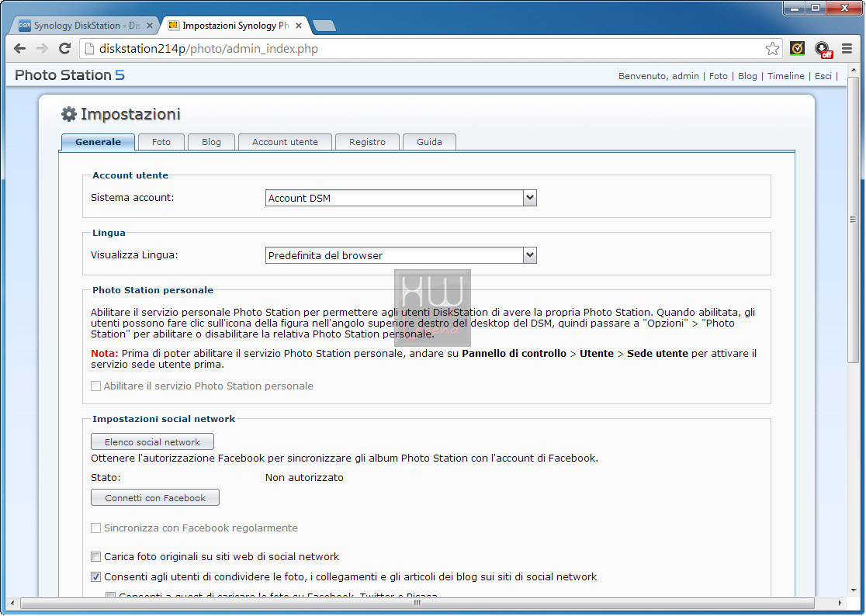Click the horizontal scrollbar thumb
This screenshot has height=616, width=866.
click(417, 603)
